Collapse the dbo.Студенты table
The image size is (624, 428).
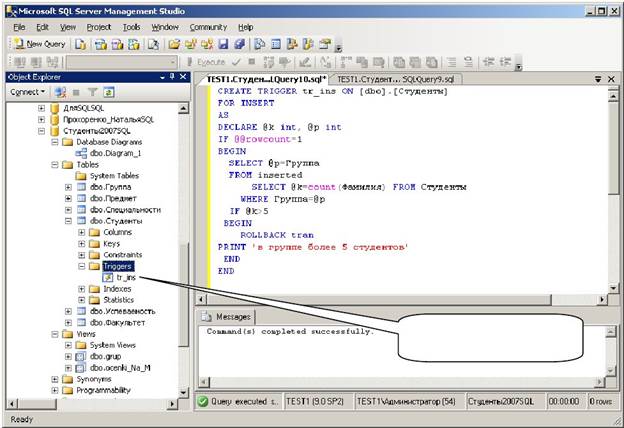(x=68, y=221)
